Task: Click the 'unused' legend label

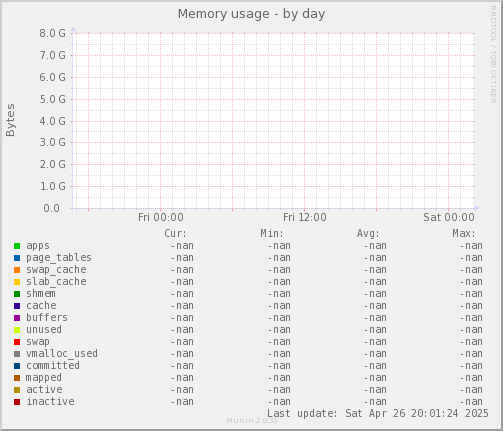Action: (x=44, y=330)
